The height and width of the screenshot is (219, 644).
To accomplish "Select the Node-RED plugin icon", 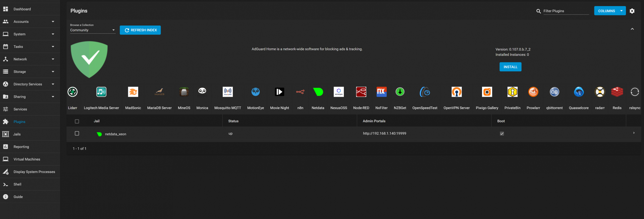I will pyautogui.click(x=361, y=92).
